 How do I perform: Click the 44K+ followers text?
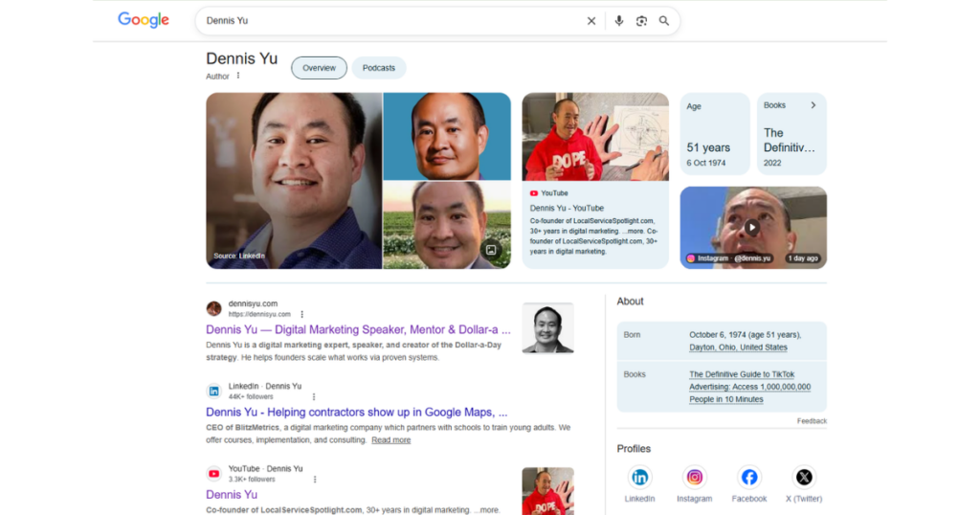tap(251, 397)
